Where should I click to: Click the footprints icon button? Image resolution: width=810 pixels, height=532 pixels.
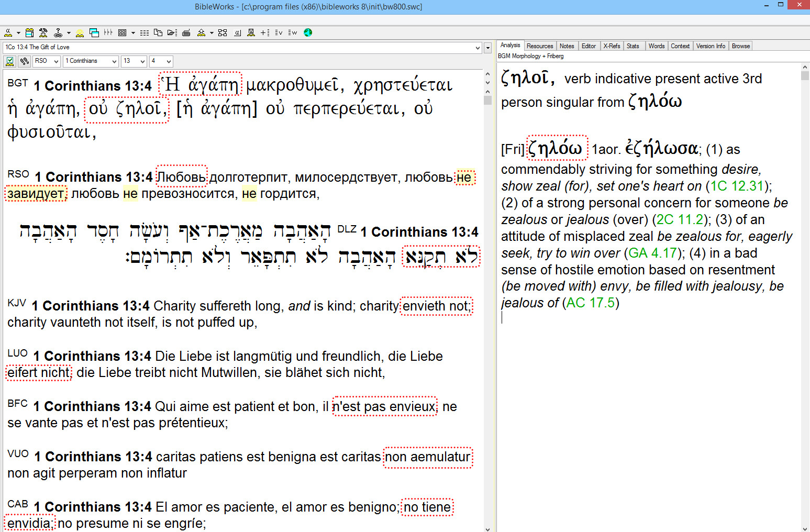click(x=24, y=61)
